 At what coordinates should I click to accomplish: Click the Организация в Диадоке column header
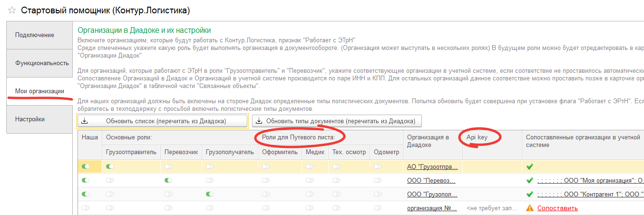[x=432, y=145]
